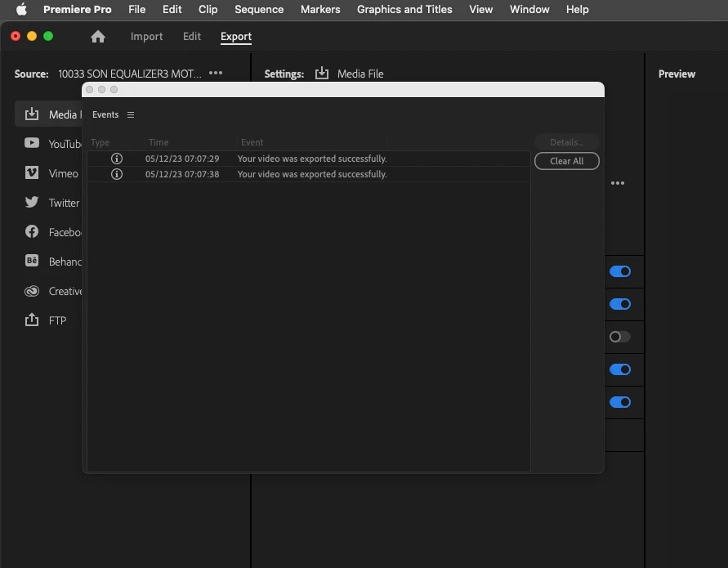Select the Export workspace tab
The image size is (728, 568).
pyautogui.click(x=236, y=36)
